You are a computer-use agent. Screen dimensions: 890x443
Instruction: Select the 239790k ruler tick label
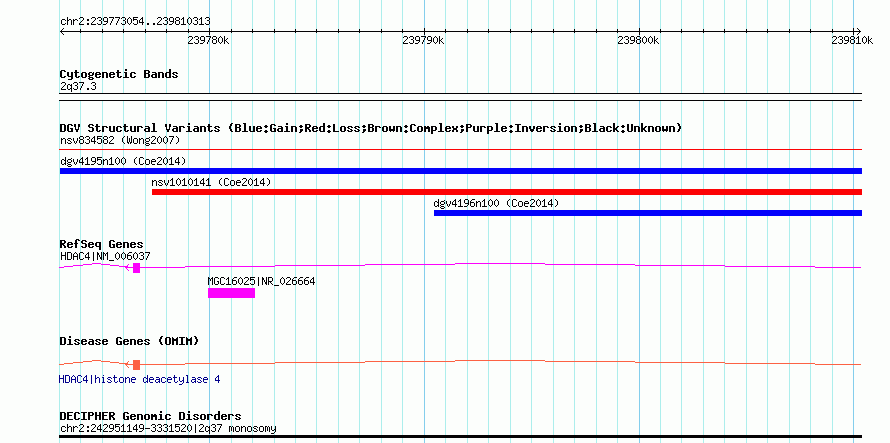click(423, 40)
